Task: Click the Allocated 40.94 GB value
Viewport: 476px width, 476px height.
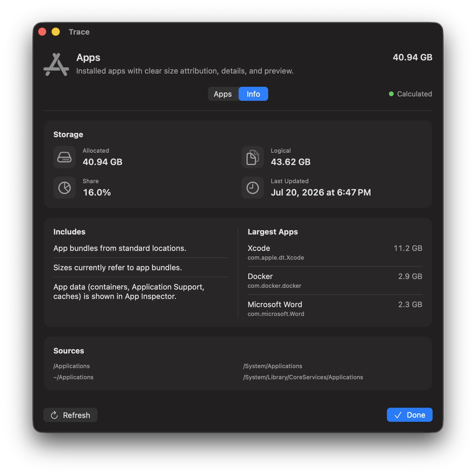Action: pyautogui.click(x=103, y=162)
